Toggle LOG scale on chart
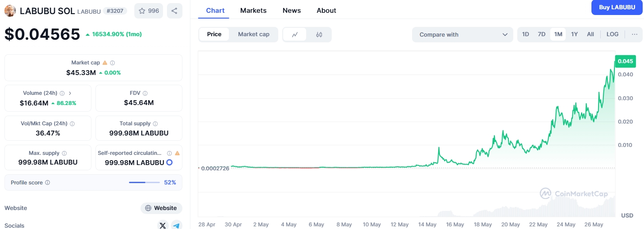The width and height of the screenshot is (644, 229). pyautogui.click(x=613, y=34)
